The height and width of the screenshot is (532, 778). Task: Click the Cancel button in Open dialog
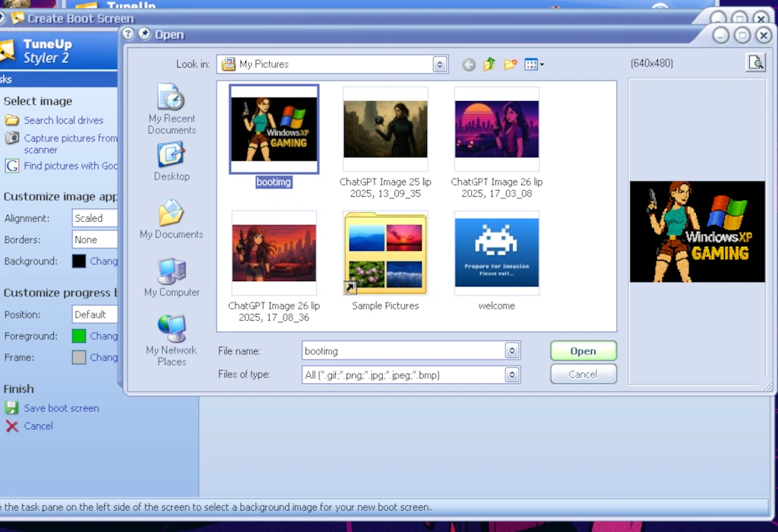(x=583, y=374)
